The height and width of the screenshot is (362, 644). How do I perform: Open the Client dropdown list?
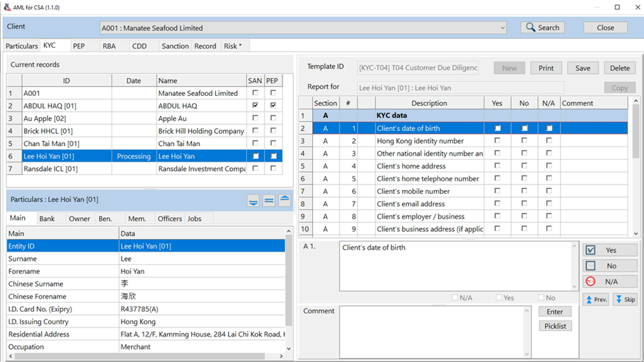[x=502, y=28]
